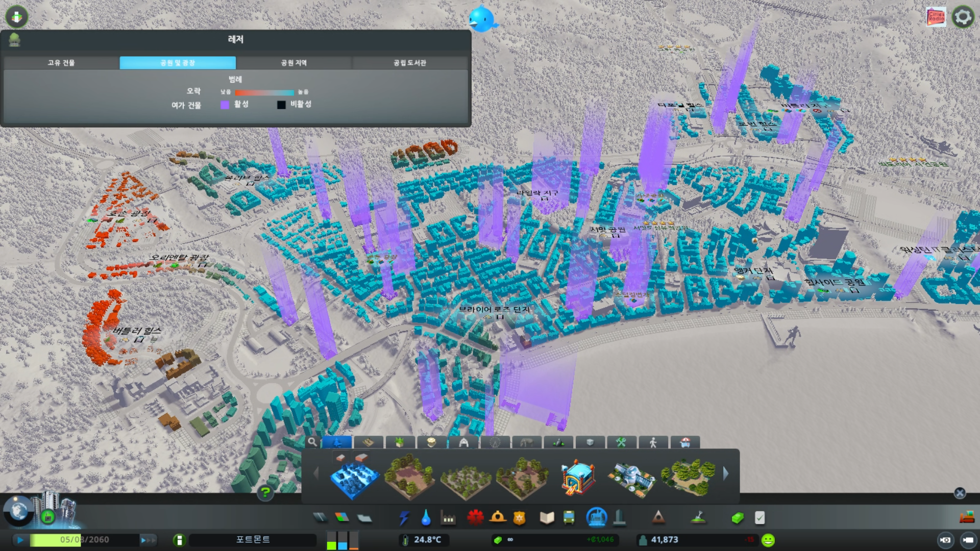Open the Electricity build menu
980x551 pixels.
404,518
